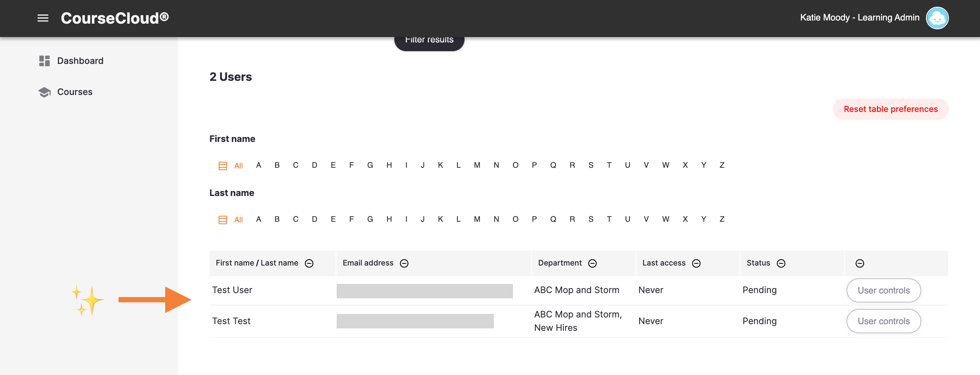
Task: Sort by Last access column header
Action: click(x=664, y=263)
